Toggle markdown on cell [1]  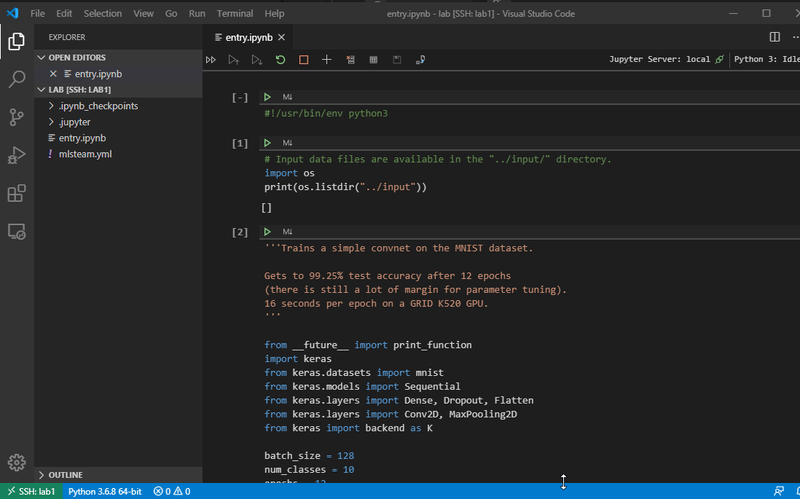287,143
